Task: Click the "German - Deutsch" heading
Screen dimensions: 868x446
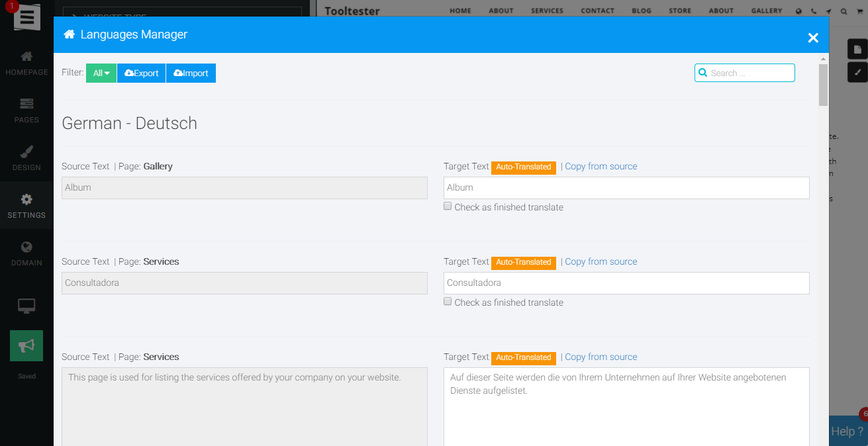Action: 129,123
